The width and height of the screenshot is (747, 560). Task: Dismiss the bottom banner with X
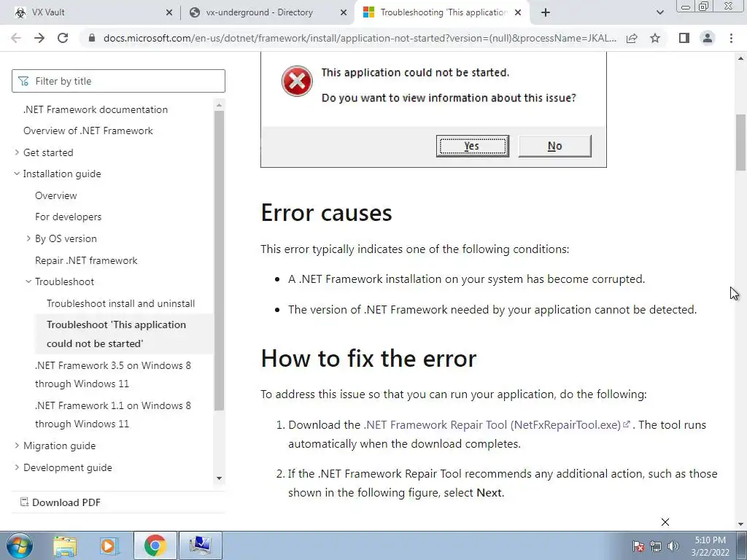665,522
